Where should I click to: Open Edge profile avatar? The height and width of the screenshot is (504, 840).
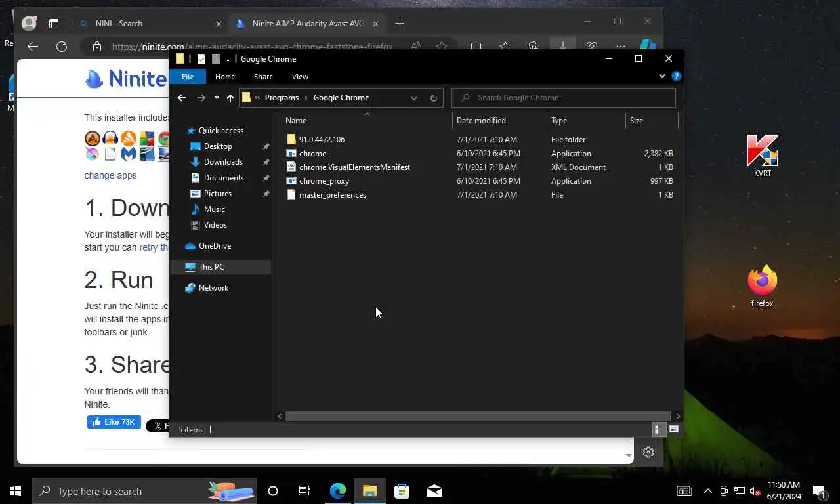[x=29, y=23]
